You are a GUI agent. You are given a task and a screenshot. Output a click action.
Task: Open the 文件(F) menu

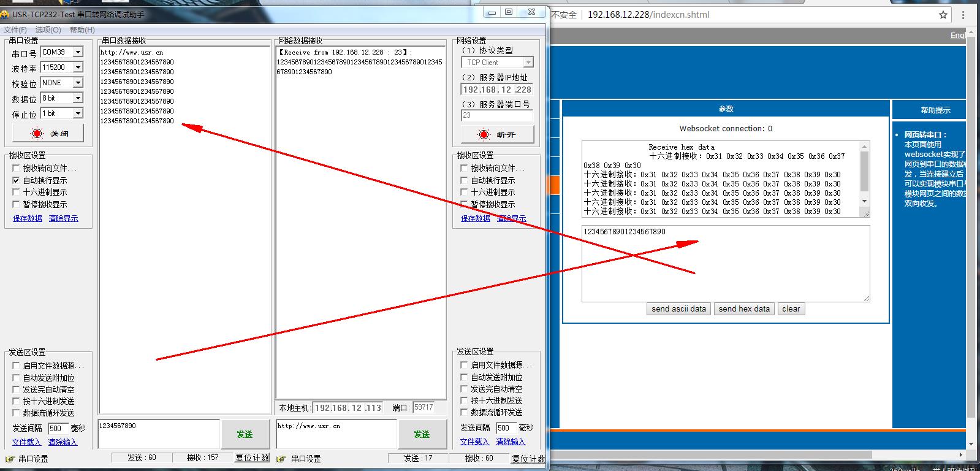(x=15, y=29)
